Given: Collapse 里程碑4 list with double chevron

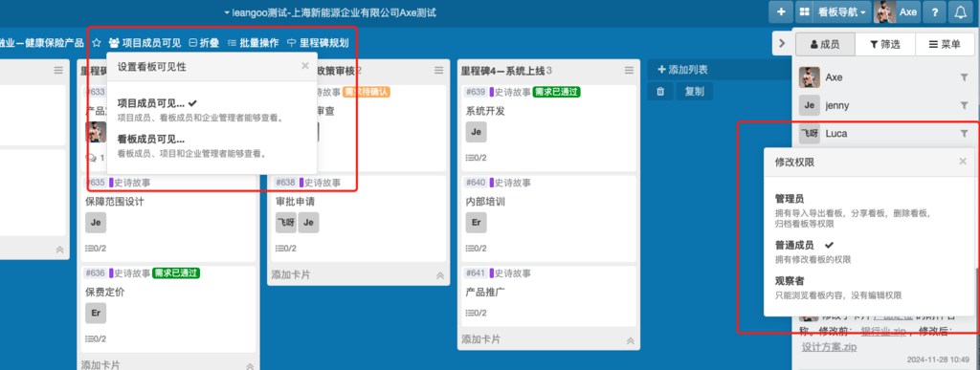Looking at the screenshot, I should (x=630, y=340).
